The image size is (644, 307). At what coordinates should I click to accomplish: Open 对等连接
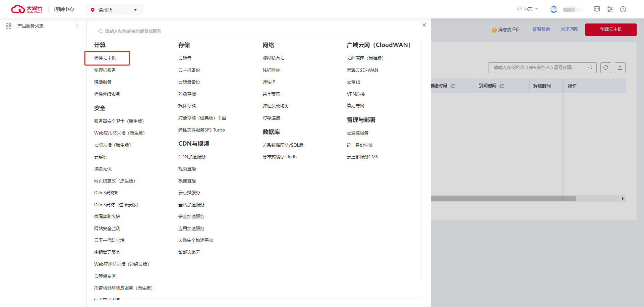click(271, 118)
